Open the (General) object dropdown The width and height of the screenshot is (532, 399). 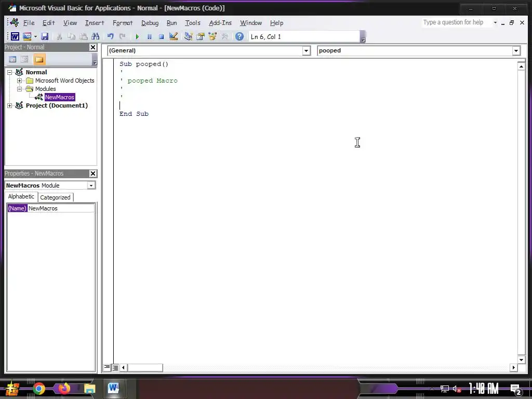pyautogui.click(x=306, y=50)
